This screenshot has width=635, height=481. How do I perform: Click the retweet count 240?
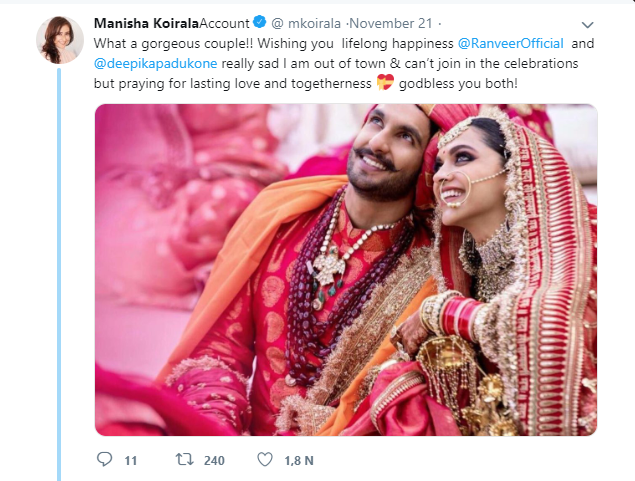click(213, 460)
